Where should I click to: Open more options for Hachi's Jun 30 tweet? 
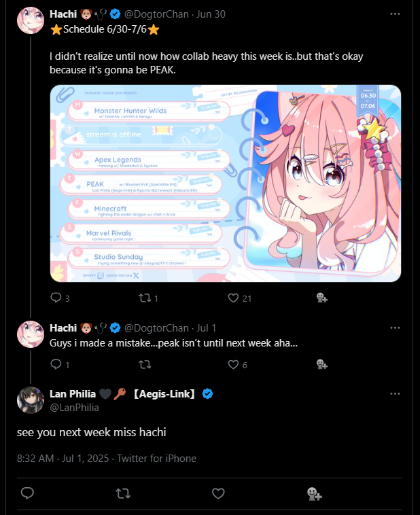[395, 14]
